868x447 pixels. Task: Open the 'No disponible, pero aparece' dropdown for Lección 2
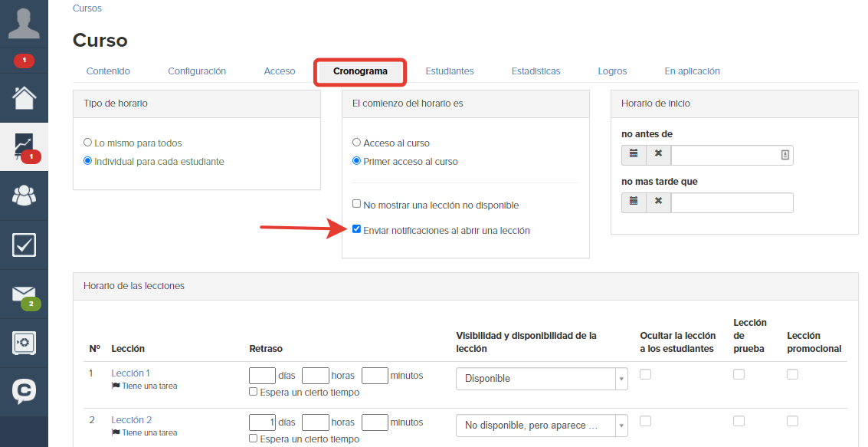pos(542,426)
